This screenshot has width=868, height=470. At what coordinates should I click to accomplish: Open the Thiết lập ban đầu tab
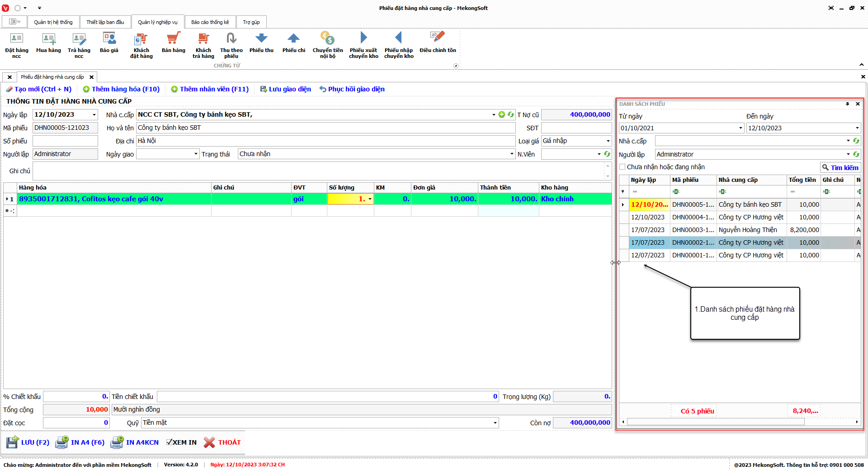105,22
